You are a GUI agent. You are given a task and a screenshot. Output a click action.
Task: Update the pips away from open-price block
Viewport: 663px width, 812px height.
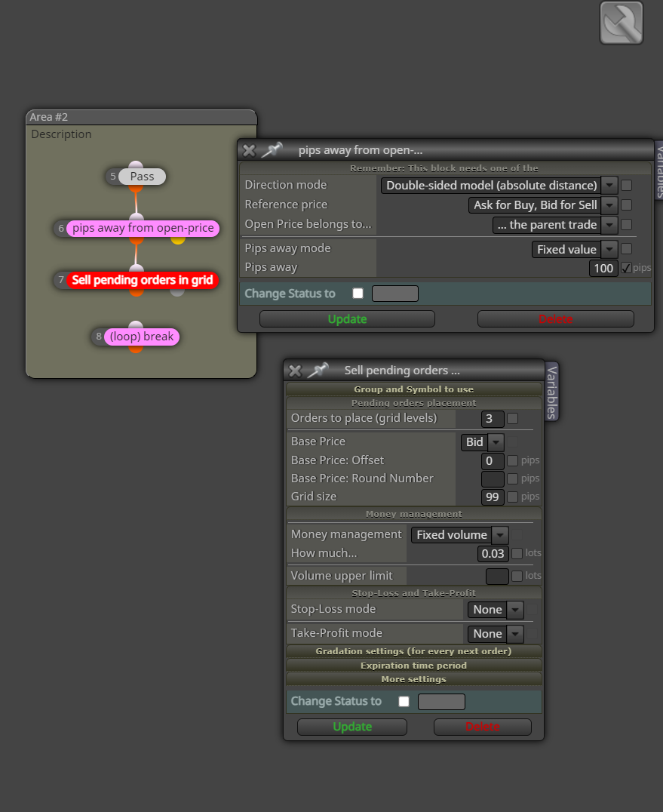point(347,319)
